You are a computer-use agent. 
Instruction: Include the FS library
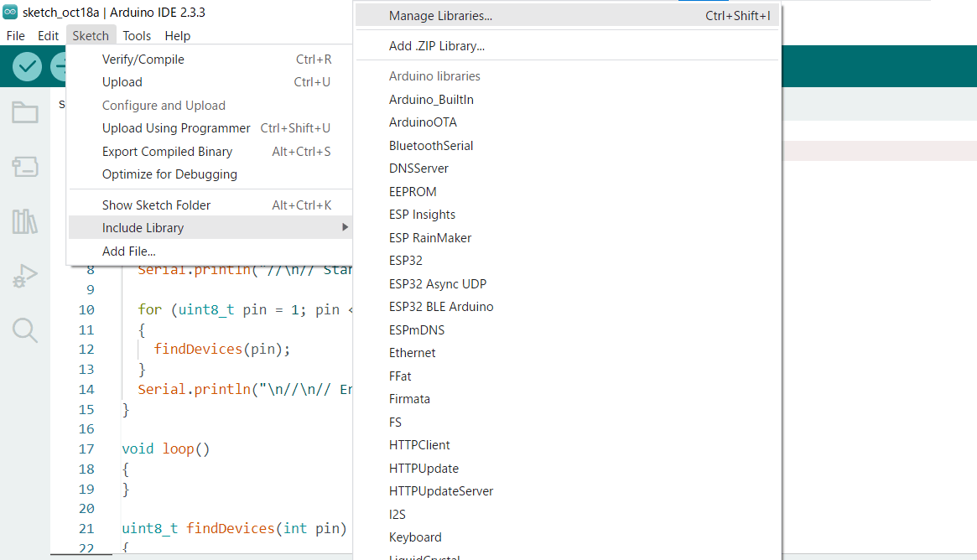(567, 422)
